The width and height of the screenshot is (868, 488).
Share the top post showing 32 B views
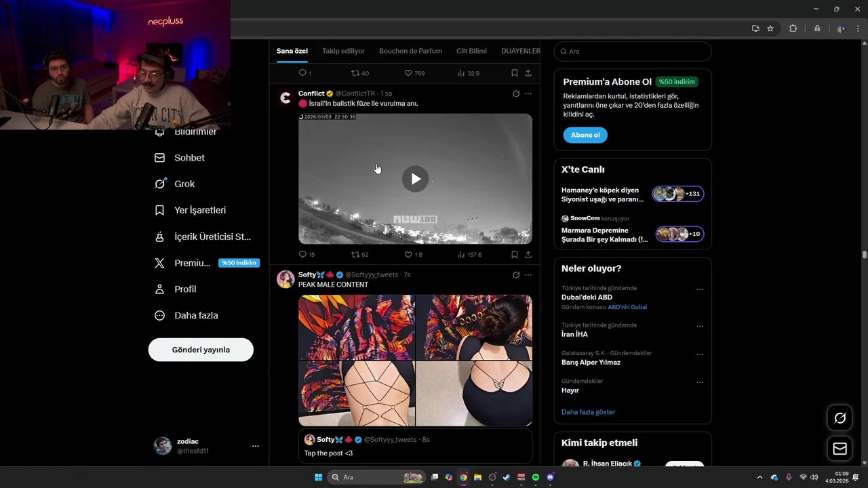[x=528, y=73]
